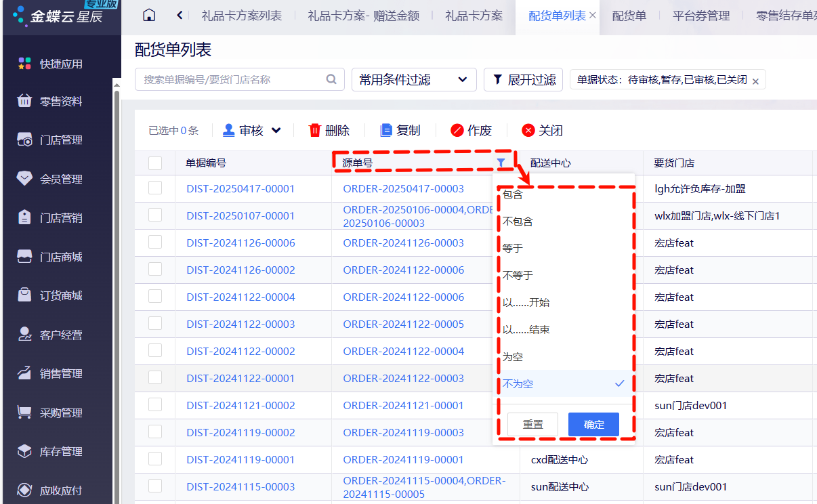The image size is (817, 504).
Task: Click the back arrow beside home tab
Action: [x=180, y=16]
